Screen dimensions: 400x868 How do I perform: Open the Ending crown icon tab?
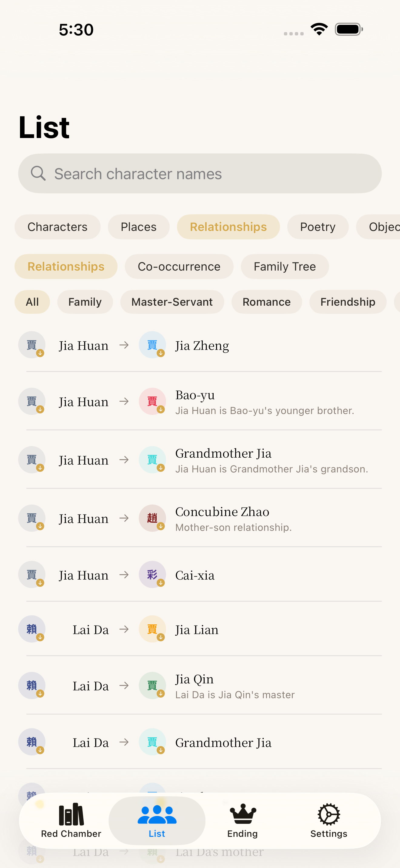pyautogui.click(x=242, y=815)
